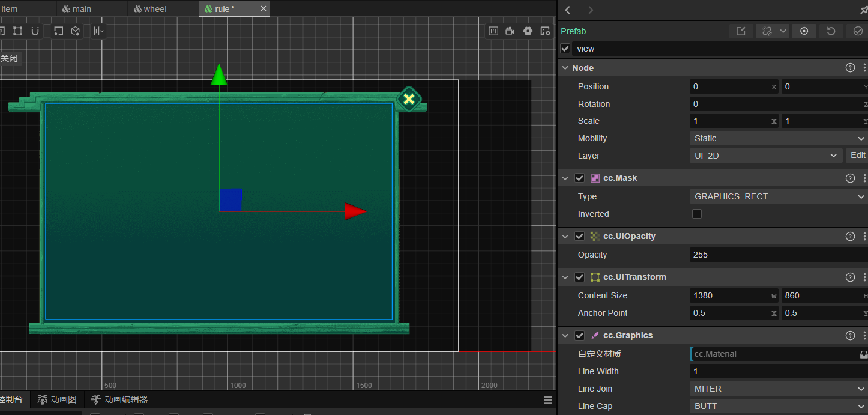Open the 动画编辑器 tab
This screenshot has width=868, height=415.
click(x=119, y=399)
